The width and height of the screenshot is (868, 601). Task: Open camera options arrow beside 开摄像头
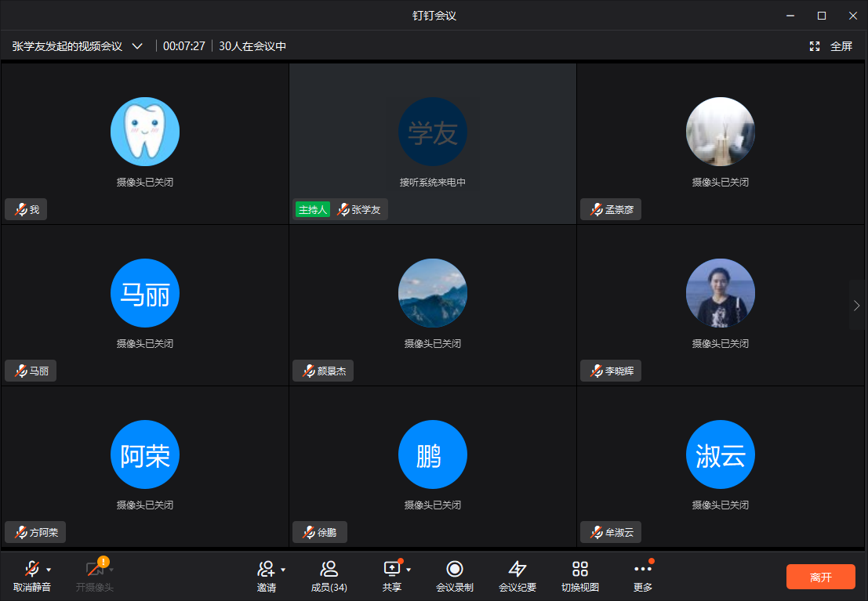111,570
